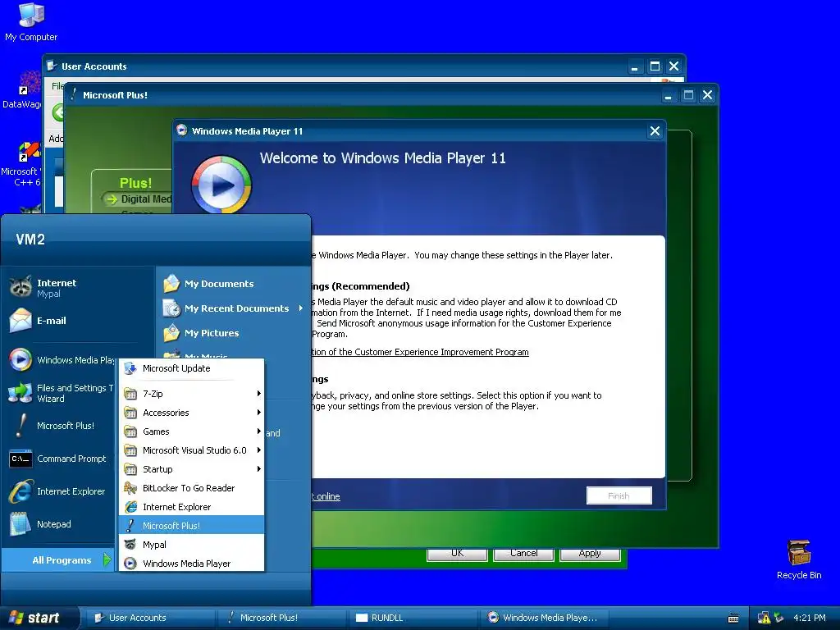Viewport: 840px width, 630px height.
Task: Click the BitLocker key icon
Action: [x=130, y=488]
